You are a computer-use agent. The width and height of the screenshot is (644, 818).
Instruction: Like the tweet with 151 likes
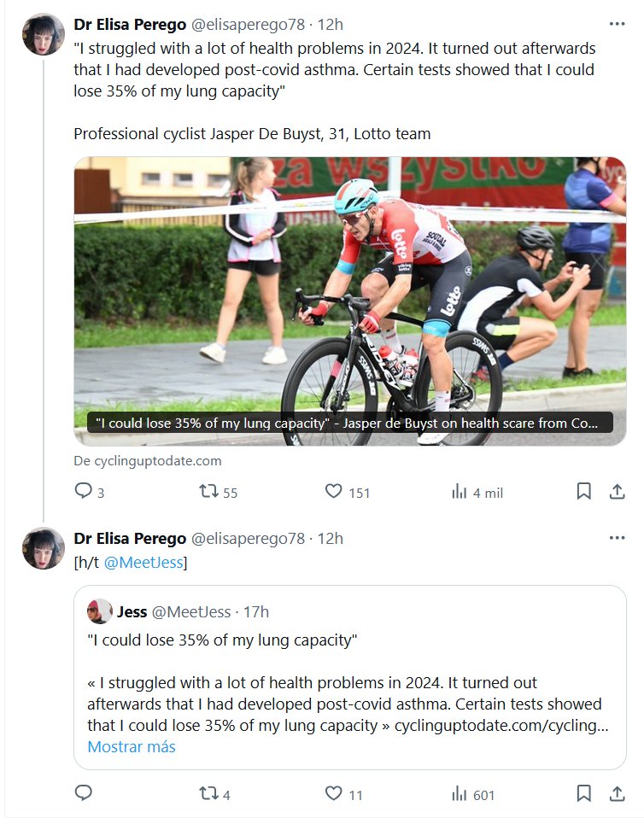pos(334,491)
